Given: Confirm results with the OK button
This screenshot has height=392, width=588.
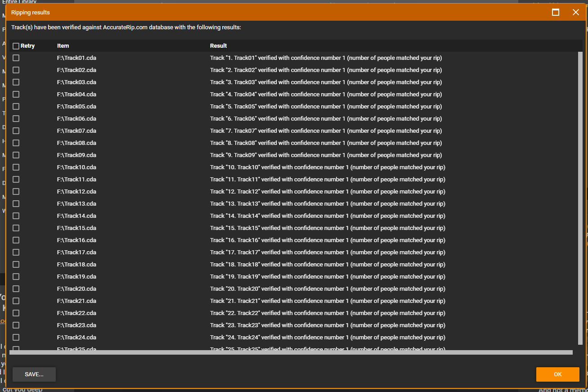Looking at the screenshot, I should pyautogui.click(x=558, y=374).
